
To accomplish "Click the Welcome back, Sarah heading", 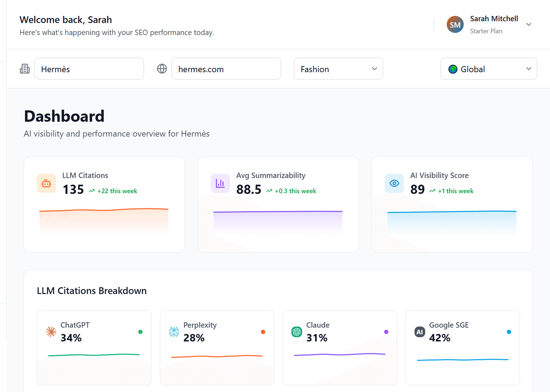I will (66, 19).
